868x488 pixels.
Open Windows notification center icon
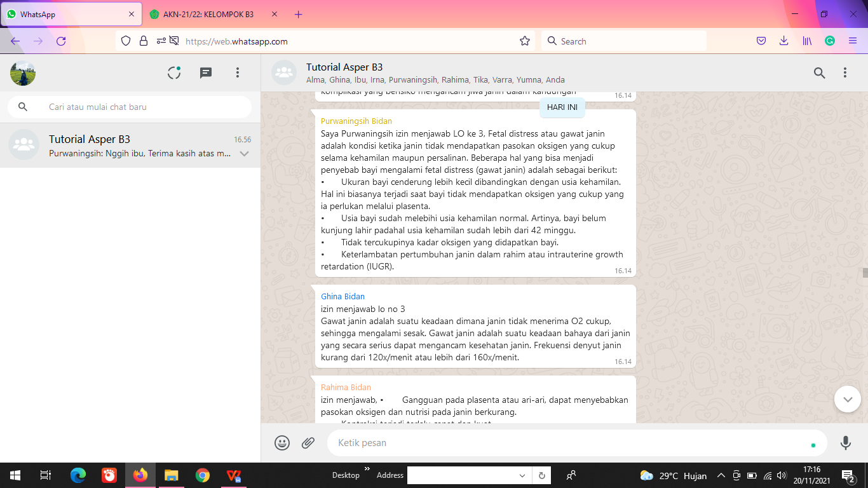pos(848,475)
